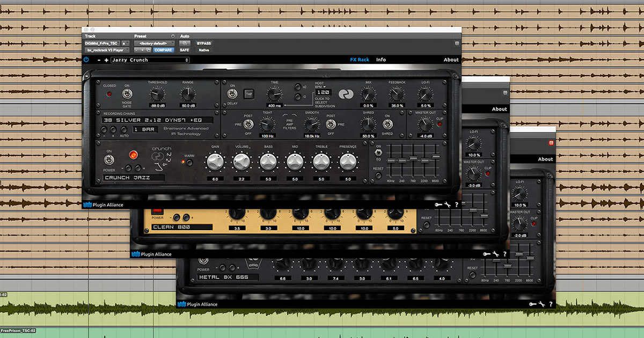644x338 pixels.
Task: Click help icon in Clean 800 window
Action: pos(504,254)
